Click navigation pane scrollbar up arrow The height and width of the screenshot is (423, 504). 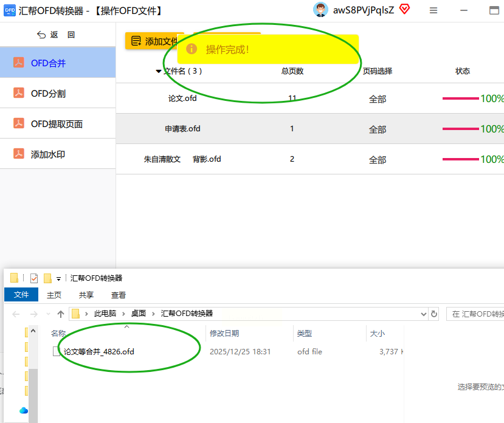(33, 331)
